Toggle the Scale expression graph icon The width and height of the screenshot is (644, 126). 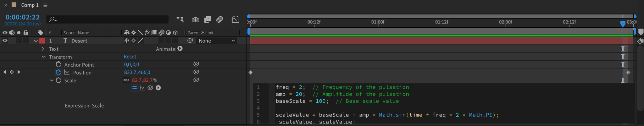click(x=142, y=88)
